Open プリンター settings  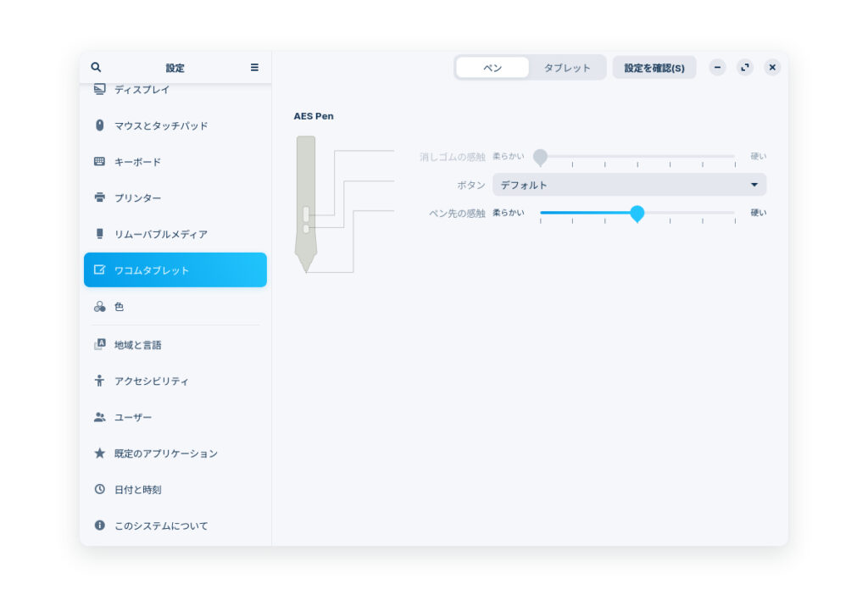click(x=175, y=198)
